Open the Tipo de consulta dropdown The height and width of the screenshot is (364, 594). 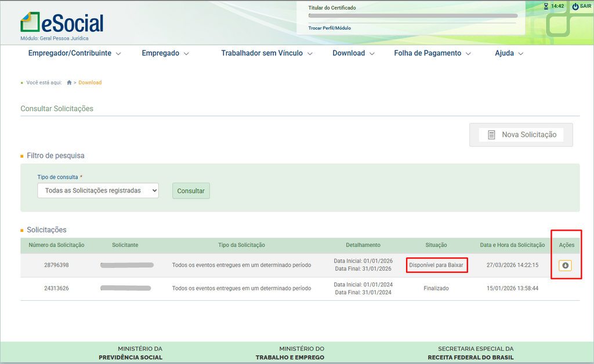click(98, 191)
